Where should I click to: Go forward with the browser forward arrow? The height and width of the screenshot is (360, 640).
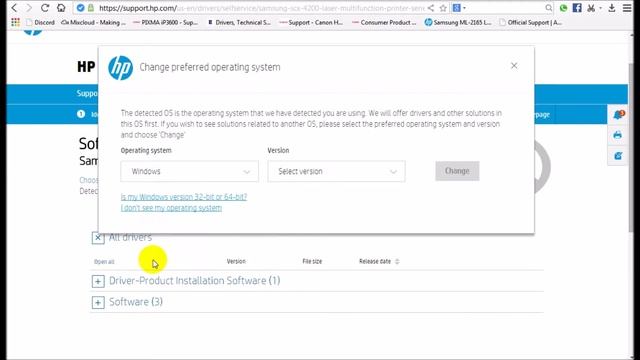tap(29, 8)
